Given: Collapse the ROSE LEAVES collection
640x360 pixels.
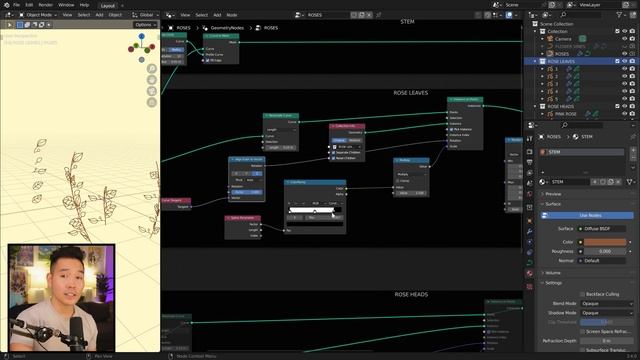Looking at the screenshot, I should coord(535,61).
